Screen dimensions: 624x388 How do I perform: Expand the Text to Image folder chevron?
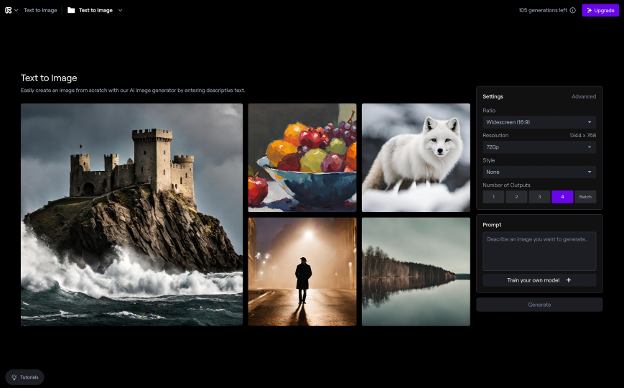pyautogui.click(x=120, y=10)
